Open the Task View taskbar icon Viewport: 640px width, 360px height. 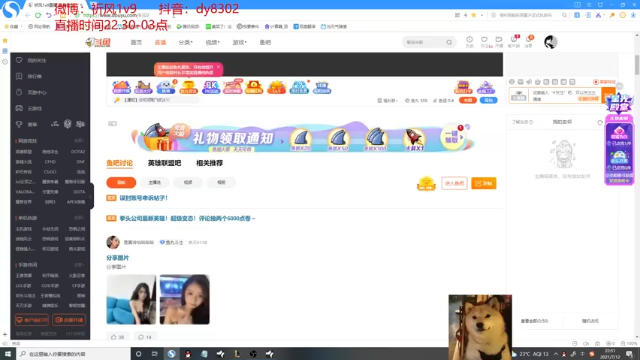[x=155, y=354]
